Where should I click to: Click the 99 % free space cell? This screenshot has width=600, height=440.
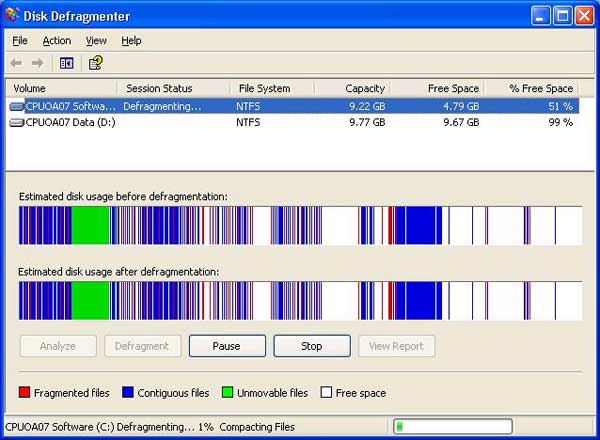[560, 122]
